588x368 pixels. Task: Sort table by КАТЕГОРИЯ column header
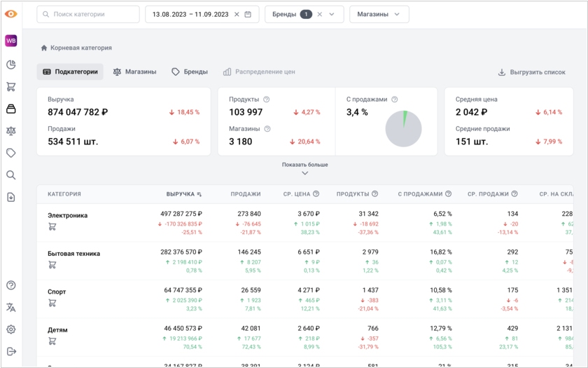tap(64, 194)
